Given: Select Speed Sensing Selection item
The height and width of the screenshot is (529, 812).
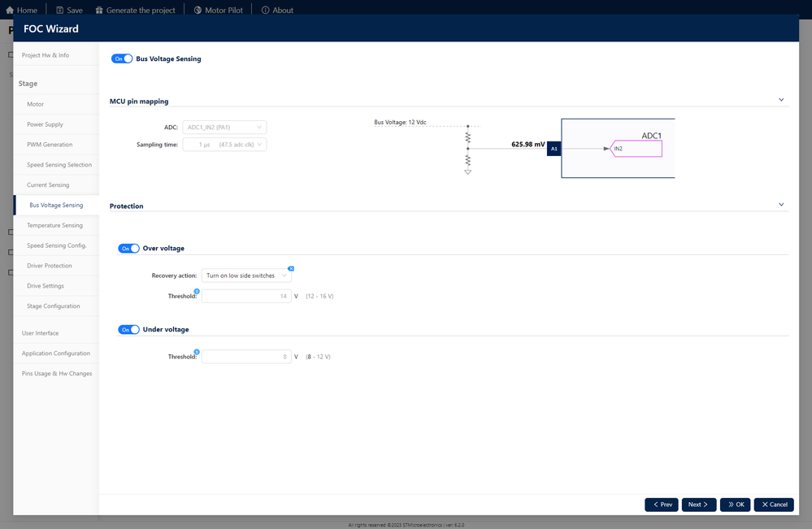Looking at the screenshot, I should click(x=56, y=165).
